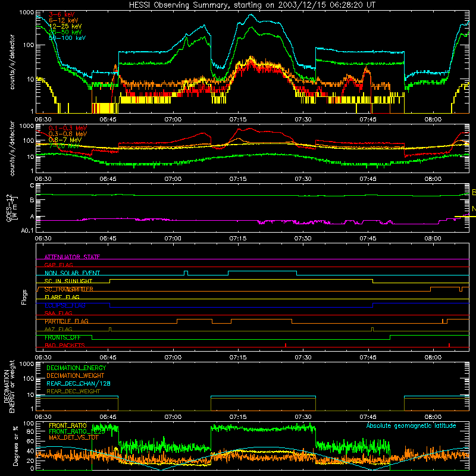
Task: Click '07:00' tick under the MeV panel
Action: (x=173, y=179)
